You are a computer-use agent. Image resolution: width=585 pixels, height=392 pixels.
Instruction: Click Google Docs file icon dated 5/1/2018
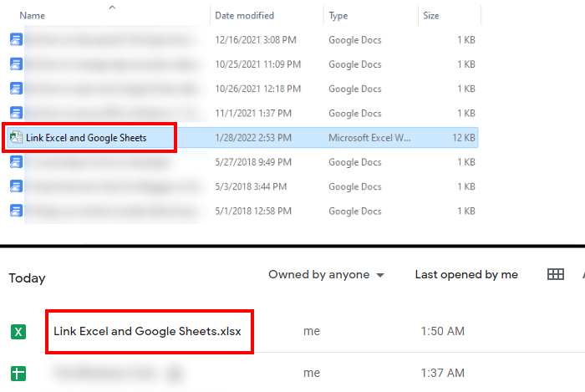click(x=16, y=211)
